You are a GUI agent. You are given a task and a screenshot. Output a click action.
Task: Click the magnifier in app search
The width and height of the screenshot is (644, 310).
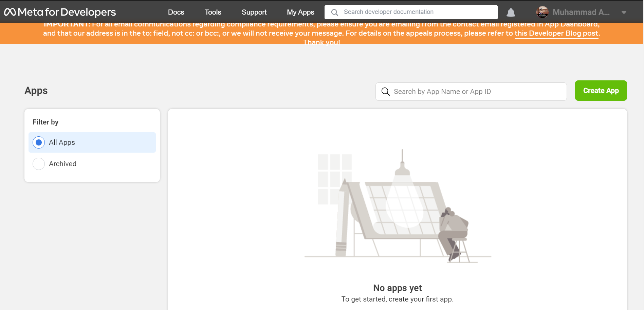(385, 92)
